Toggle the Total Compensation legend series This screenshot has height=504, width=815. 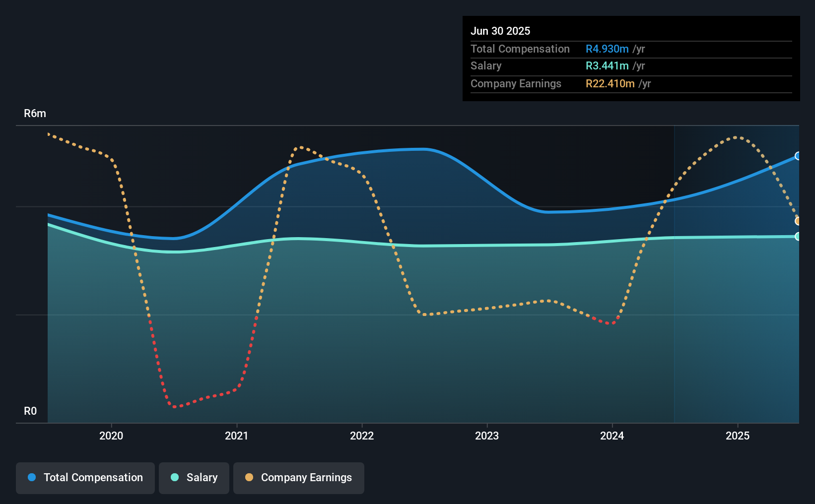click(x=85, y=478)
